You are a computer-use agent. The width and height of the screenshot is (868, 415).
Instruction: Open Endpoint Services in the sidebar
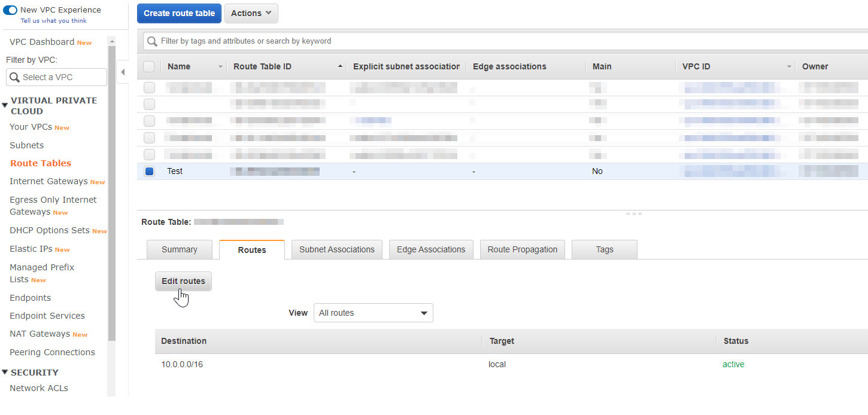(47, 316)
